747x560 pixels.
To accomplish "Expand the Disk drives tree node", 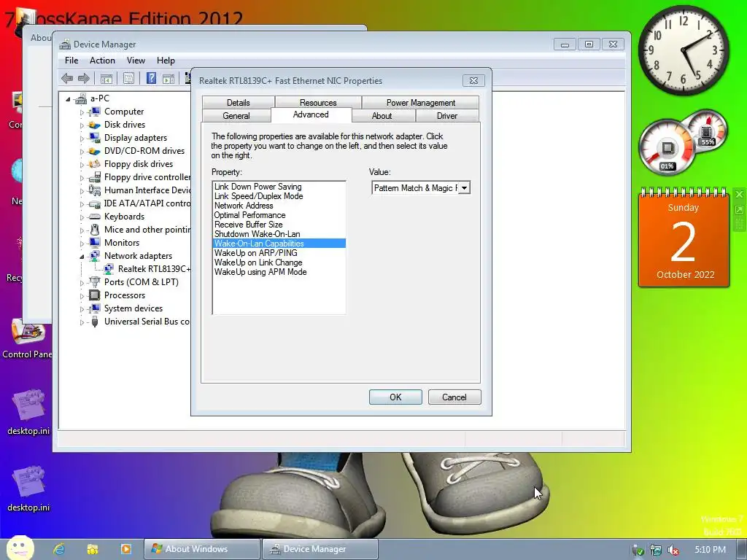I will [82, 125].
